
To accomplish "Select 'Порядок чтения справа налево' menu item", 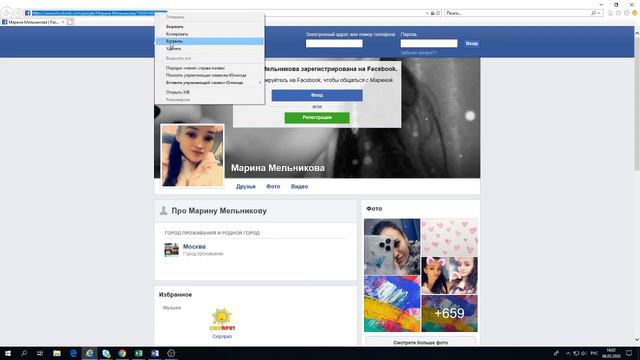I will point(209,68).
